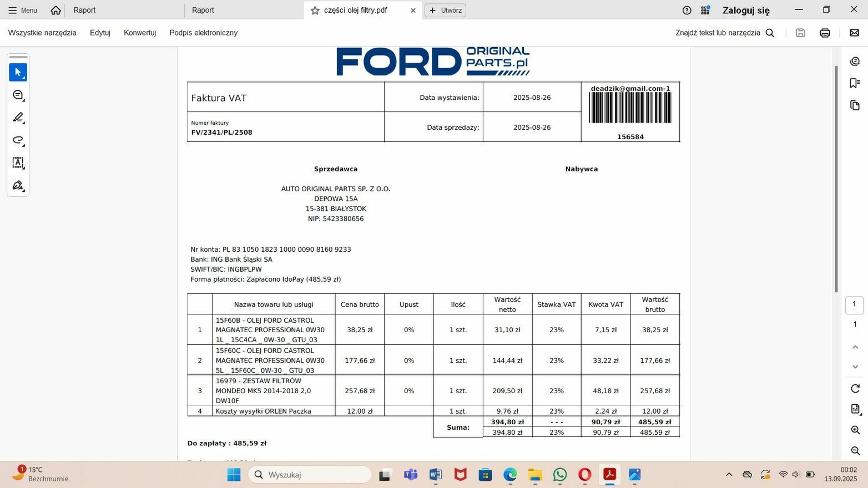Zoom out of the document
Screen dimensions: 868x488
855,451
